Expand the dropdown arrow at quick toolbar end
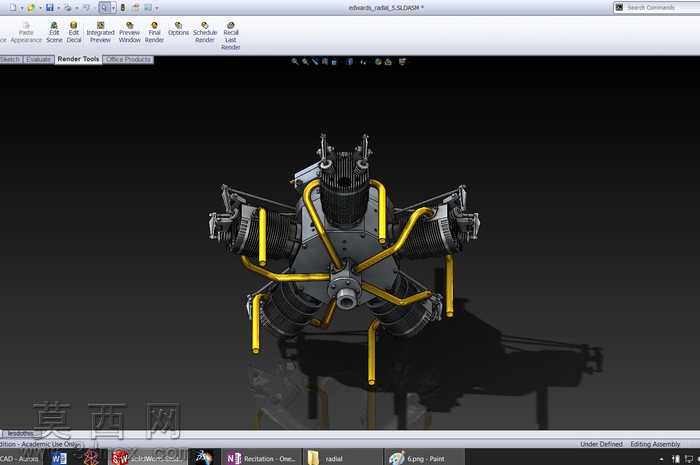Image resolution: width=700 pixels, height=465 pixels. [156, 8]
